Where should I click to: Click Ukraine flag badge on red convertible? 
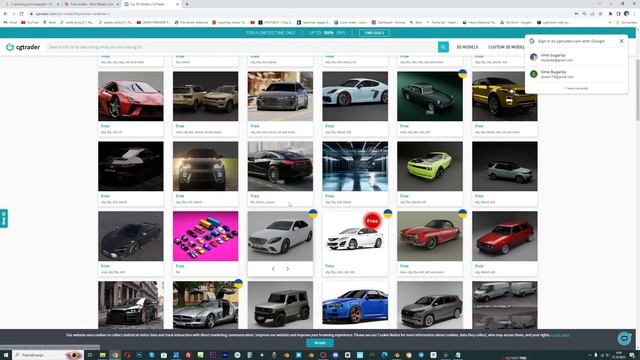[462, 213]
